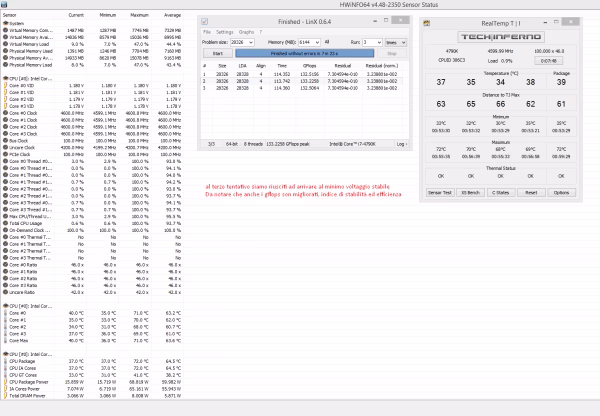
Task: Click the icon beside Physical Memory Load row
Action: [5, 65]
